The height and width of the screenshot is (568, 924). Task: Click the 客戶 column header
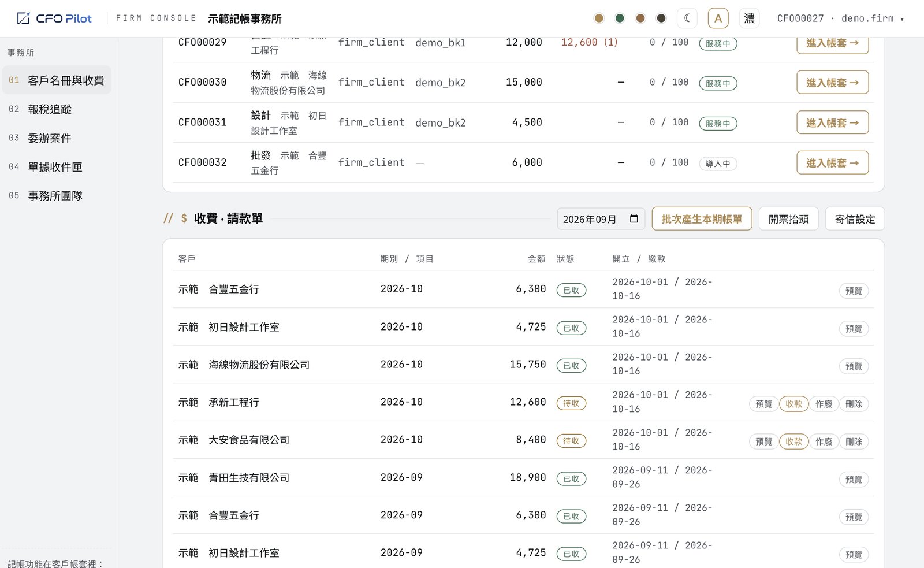[187, 259]
